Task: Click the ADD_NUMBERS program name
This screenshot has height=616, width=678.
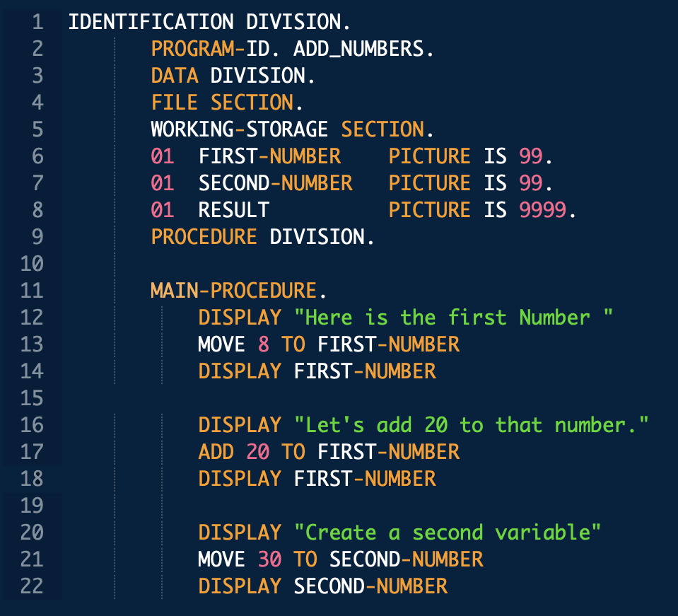Action: (x=363, y=49)
